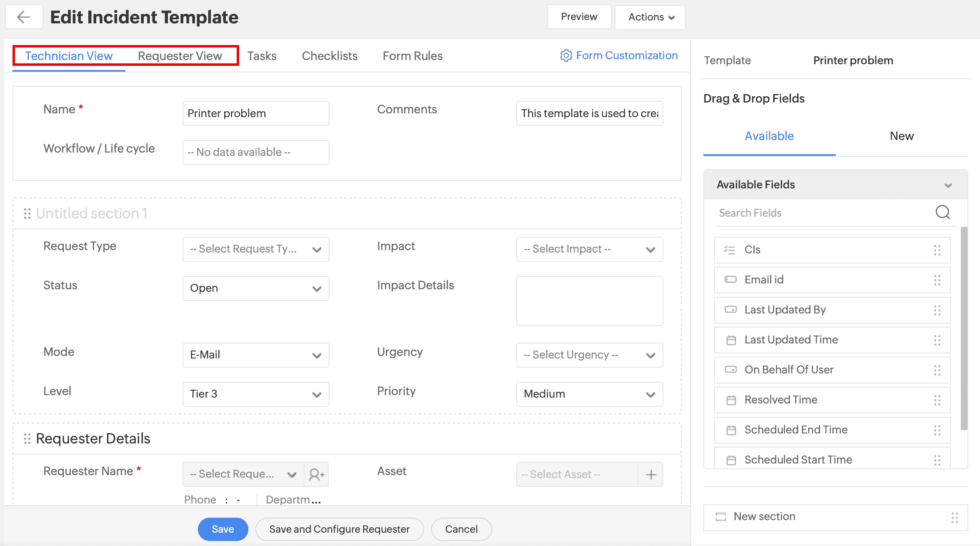Click the plus icon next to Asset

click(651, 474)
